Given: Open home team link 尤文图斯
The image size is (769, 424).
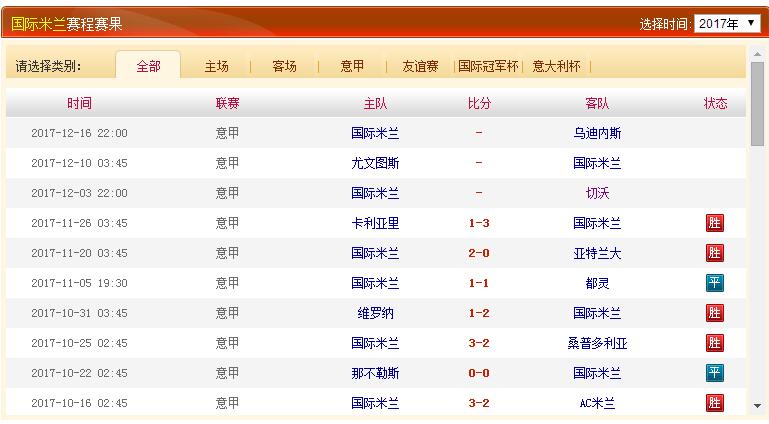Looking at the screenshot, I should [x=375, y=163].
